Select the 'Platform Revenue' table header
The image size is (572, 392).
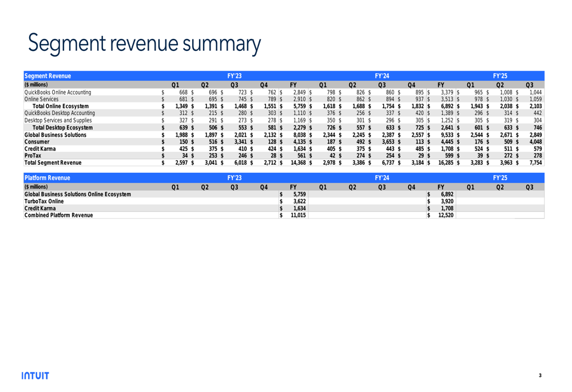click(x=47, y=178)
